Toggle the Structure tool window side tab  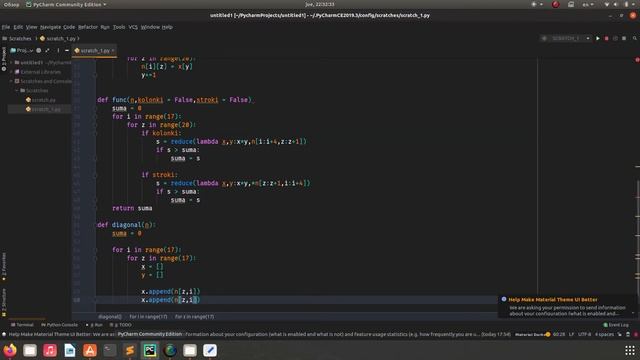coord(4,302)
